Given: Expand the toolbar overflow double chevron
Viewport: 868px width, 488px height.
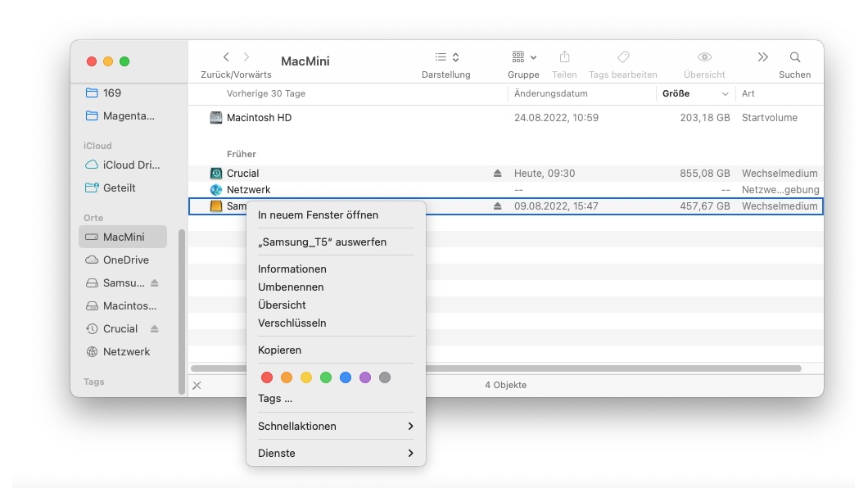Looking at the screenshot, I should 763,57.
